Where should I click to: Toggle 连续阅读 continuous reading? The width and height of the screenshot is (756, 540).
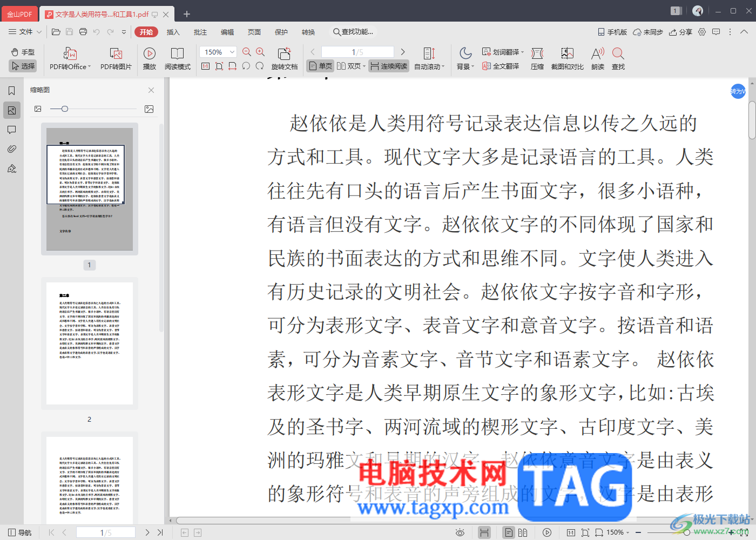point(389,66)
